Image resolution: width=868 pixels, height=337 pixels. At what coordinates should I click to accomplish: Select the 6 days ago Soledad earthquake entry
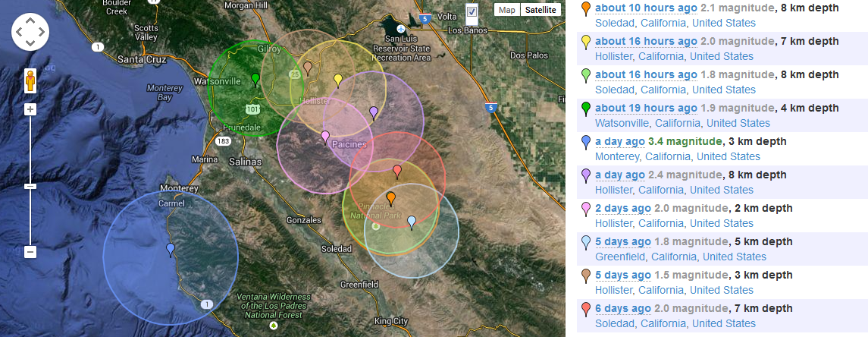pos(623,308)
